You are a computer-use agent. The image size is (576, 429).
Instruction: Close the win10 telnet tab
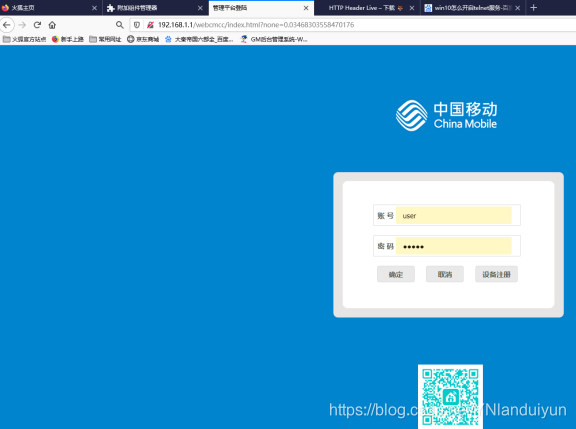click(518, 8)
